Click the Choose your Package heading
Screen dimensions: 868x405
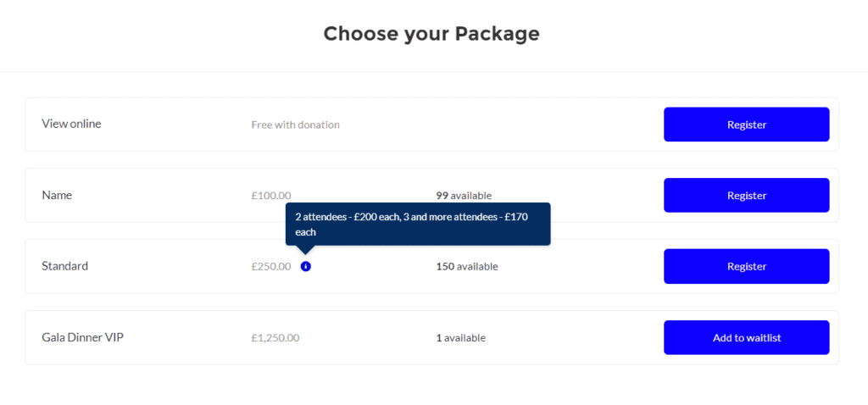point(431,33)
